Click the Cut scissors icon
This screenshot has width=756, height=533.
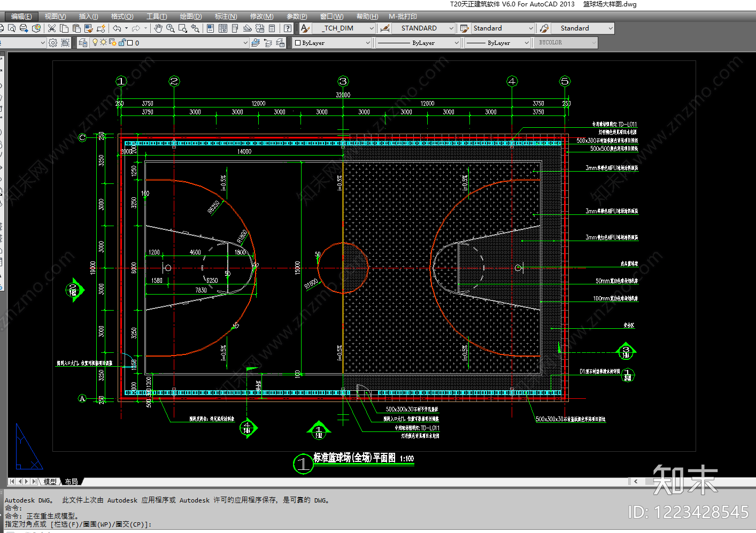click(51, 28)
